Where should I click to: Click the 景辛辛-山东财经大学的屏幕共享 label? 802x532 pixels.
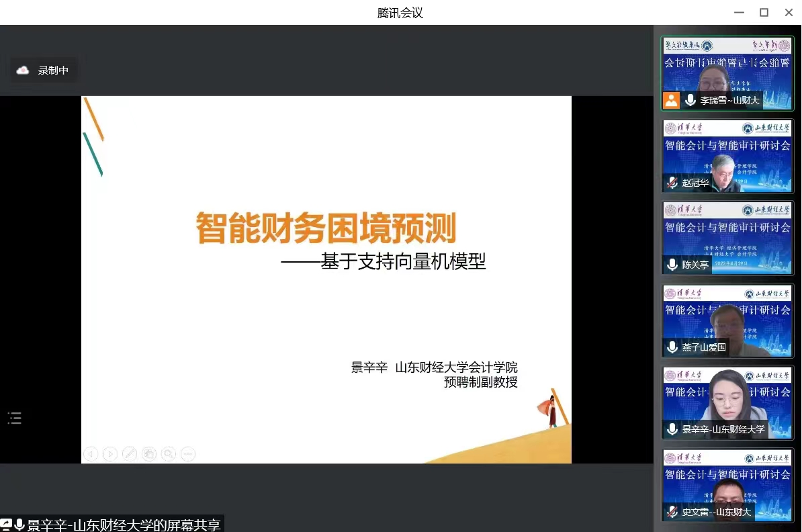124,525
